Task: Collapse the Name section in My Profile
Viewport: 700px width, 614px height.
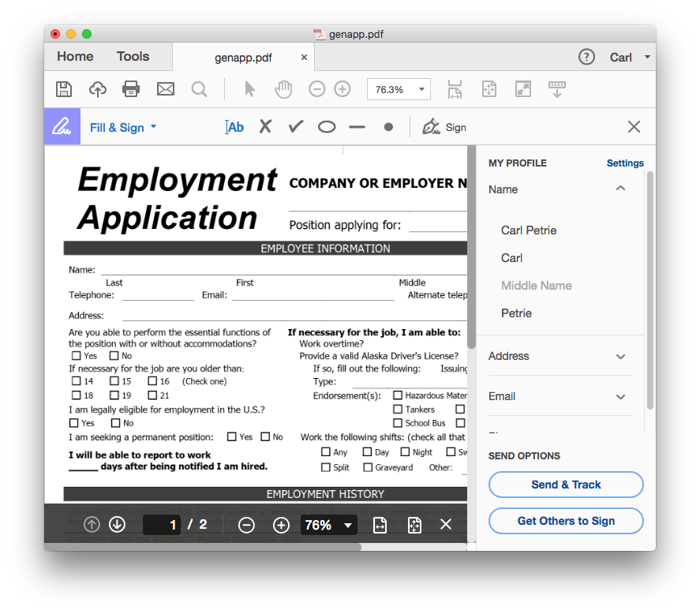Action: click(x=620, y=189)
